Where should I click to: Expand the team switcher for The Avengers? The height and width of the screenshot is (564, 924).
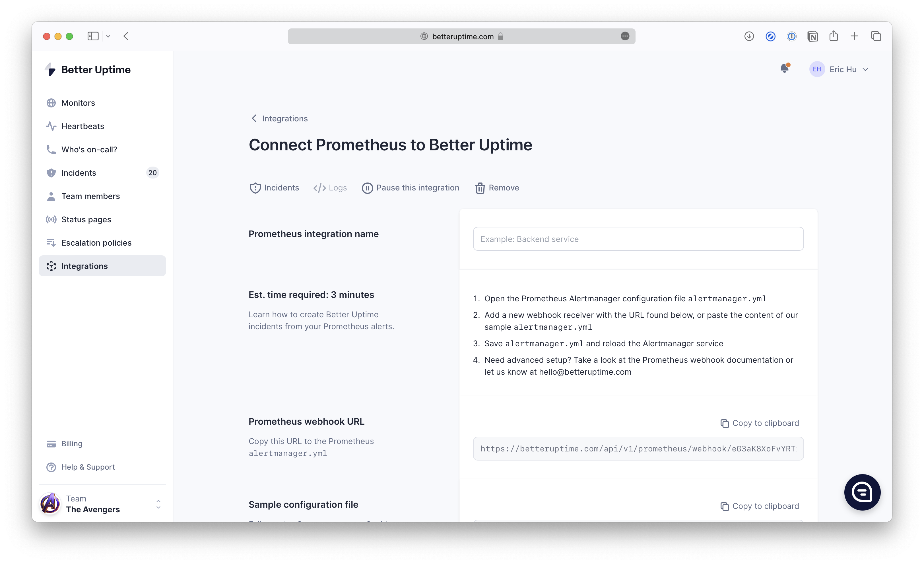click(x=159, y=504)
